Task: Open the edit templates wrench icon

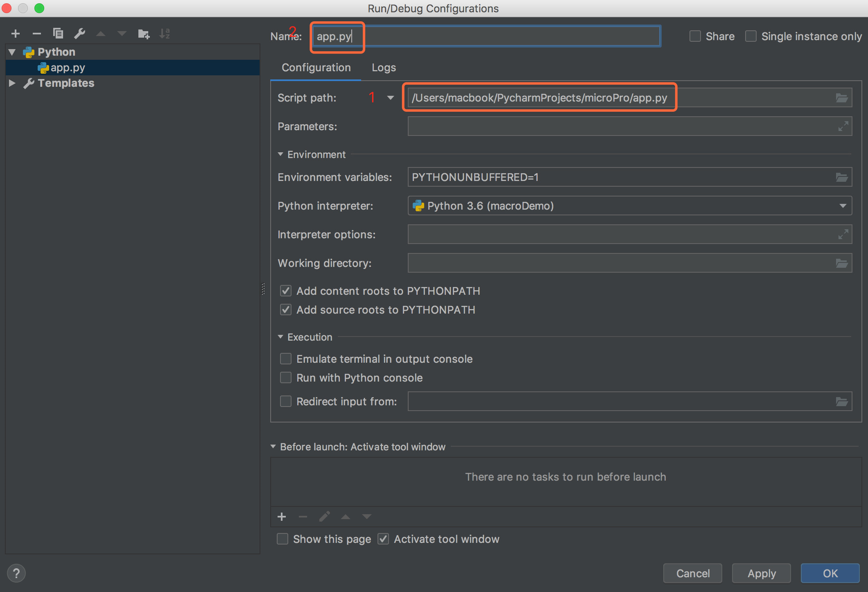Action: (x=79, y=34)
